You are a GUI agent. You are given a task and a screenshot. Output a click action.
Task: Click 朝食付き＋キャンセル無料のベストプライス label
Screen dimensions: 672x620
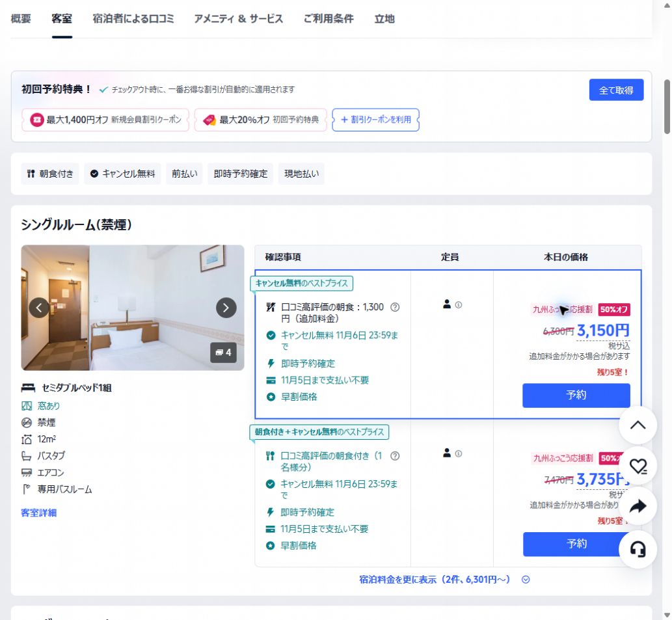[x=319, y=432]
